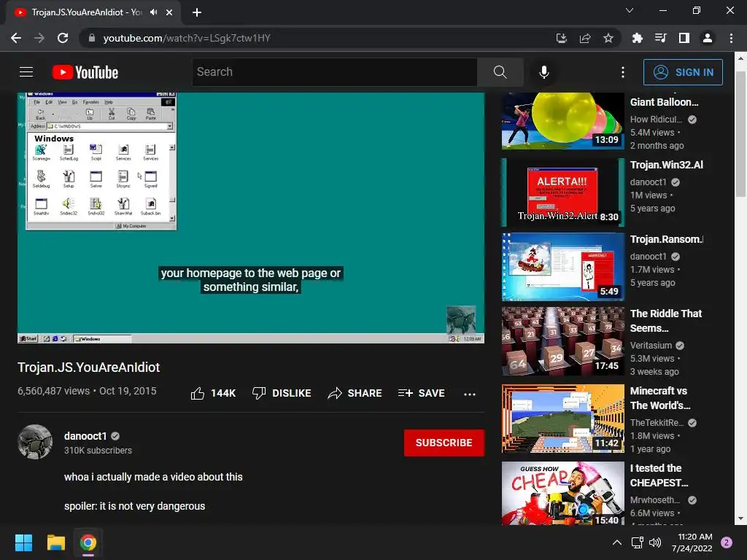Reload the page with refresh icon
The height and width of the screenshot is (560, 747).
coord(63,38)
